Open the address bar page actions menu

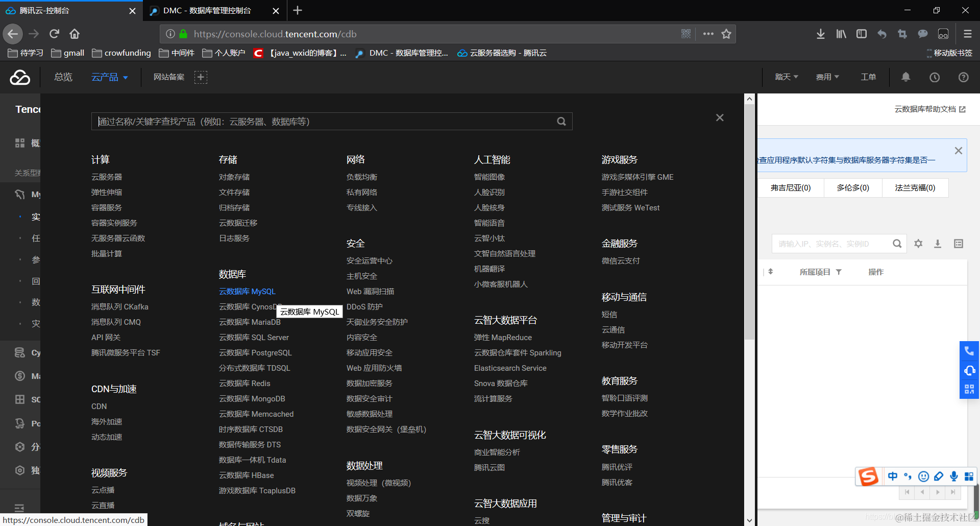click(708, 34)
